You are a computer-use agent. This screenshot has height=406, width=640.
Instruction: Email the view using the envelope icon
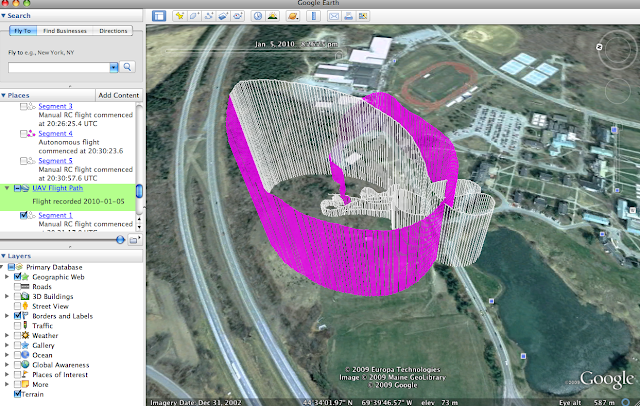[334, 16]
